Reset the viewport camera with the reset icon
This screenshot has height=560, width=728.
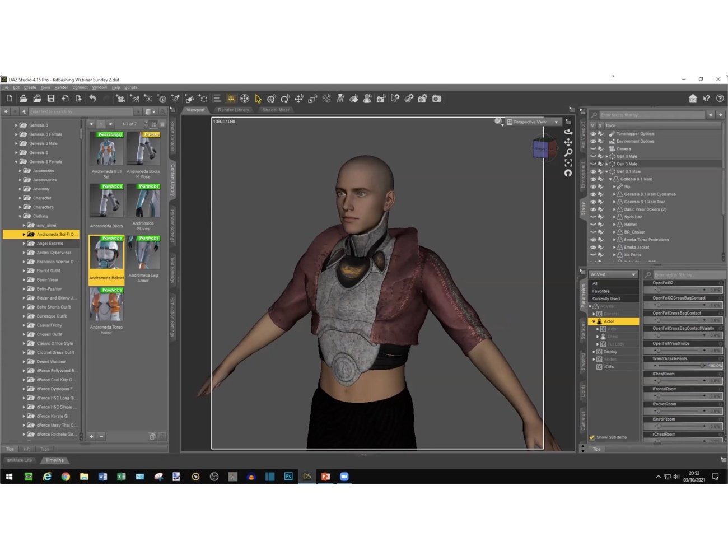pos(568,173)
